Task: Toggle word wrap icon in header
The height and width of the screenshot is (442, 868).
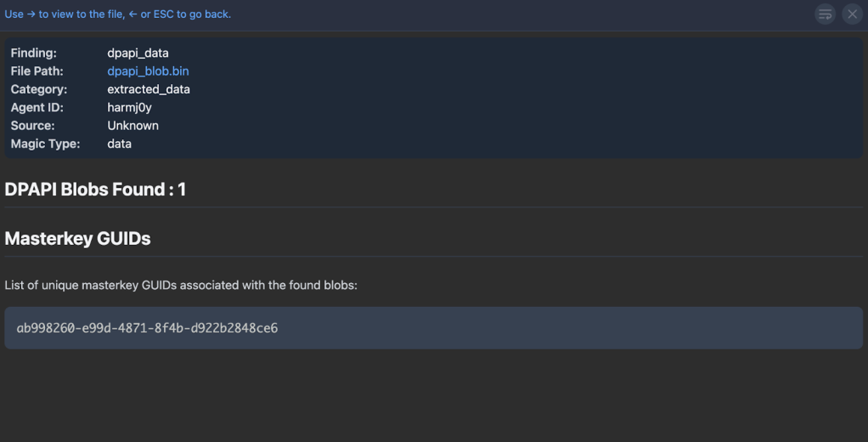Action: tap(825, 14)
